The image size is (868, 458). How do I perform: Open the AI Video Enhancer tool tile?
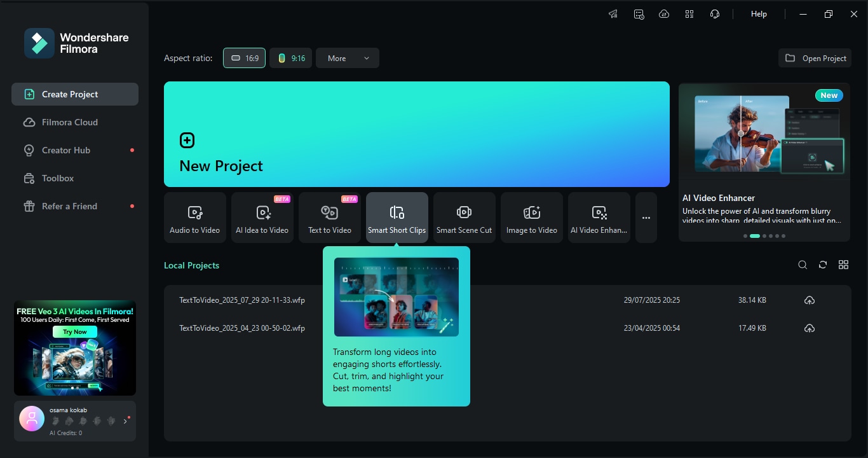pos(599,218)
